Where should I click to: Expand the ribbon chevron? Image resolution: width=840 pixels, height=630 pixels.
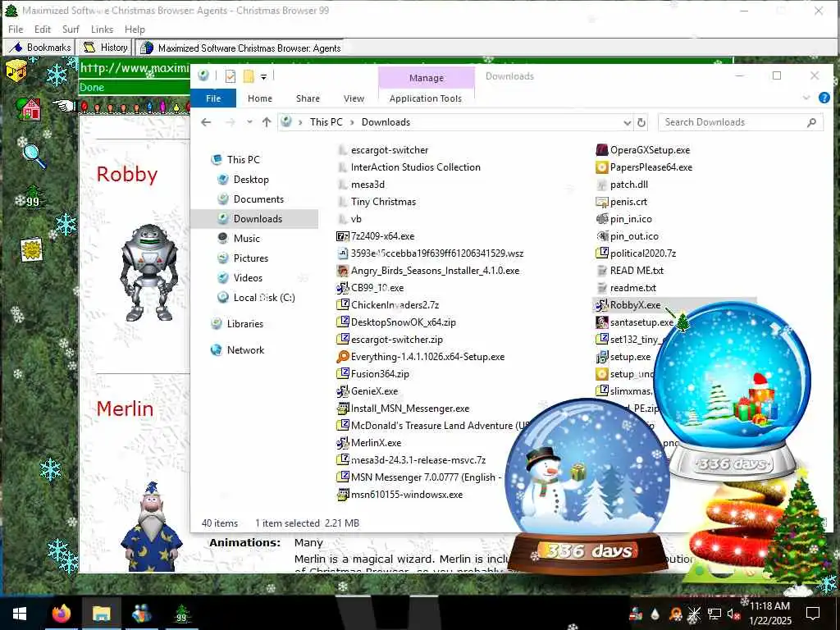pos(806,98)
